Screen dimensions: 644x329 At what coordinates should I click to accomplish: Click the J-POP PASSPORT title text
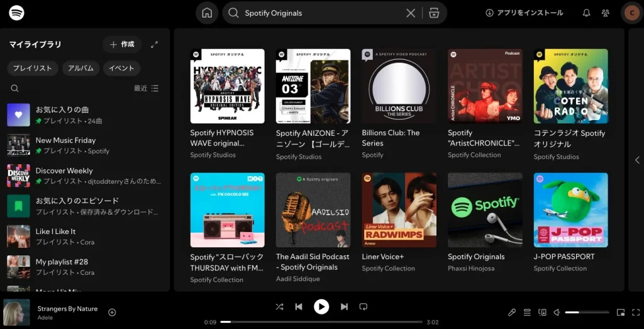(x=564, y=257)
